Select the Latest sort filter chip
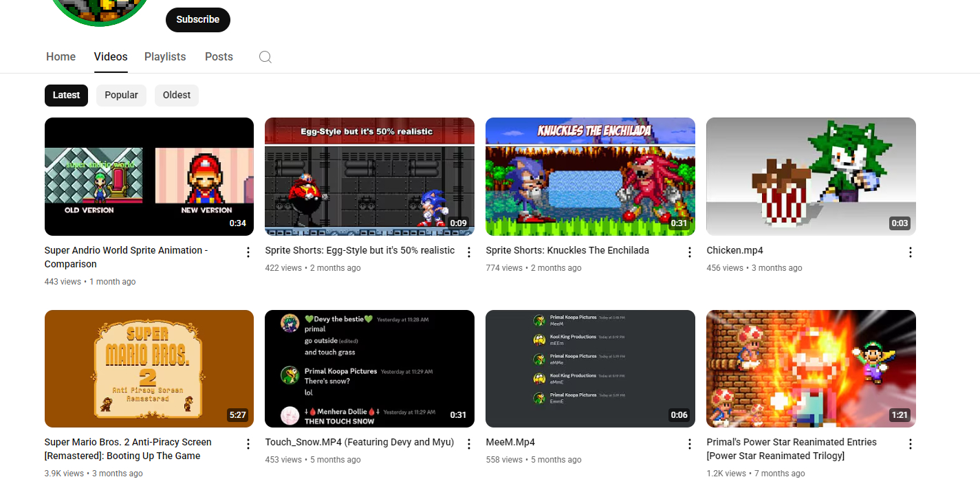This screenshot has width=980, height=488. click(x=66, y=96)
